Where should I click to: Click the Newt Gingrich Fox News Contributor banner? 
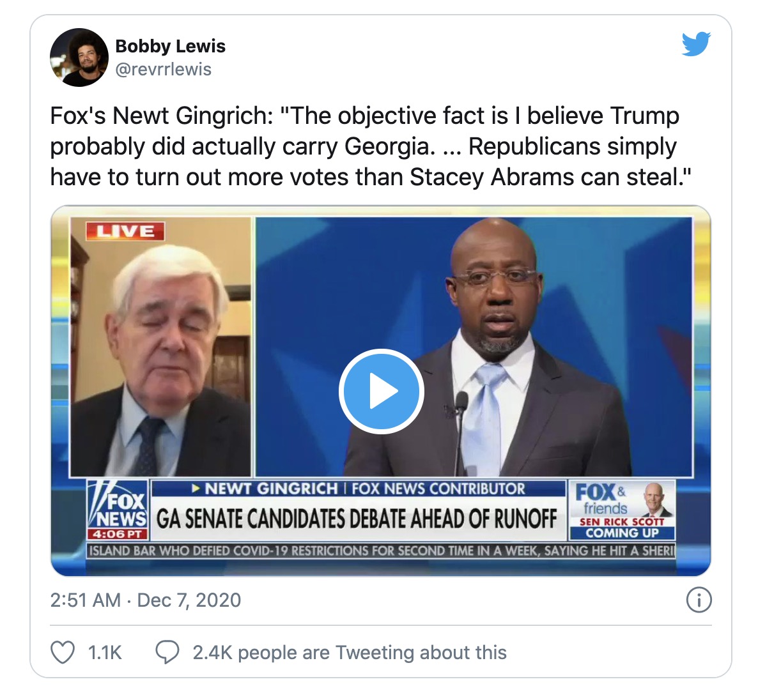click(358, 489)
